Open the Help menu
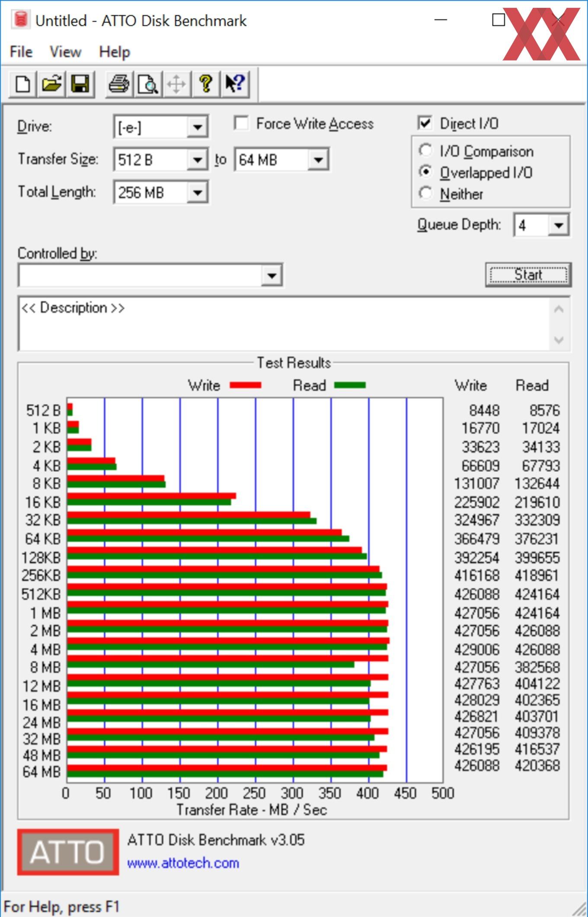The height and width of the screenshot is (917, 588). 114,52
